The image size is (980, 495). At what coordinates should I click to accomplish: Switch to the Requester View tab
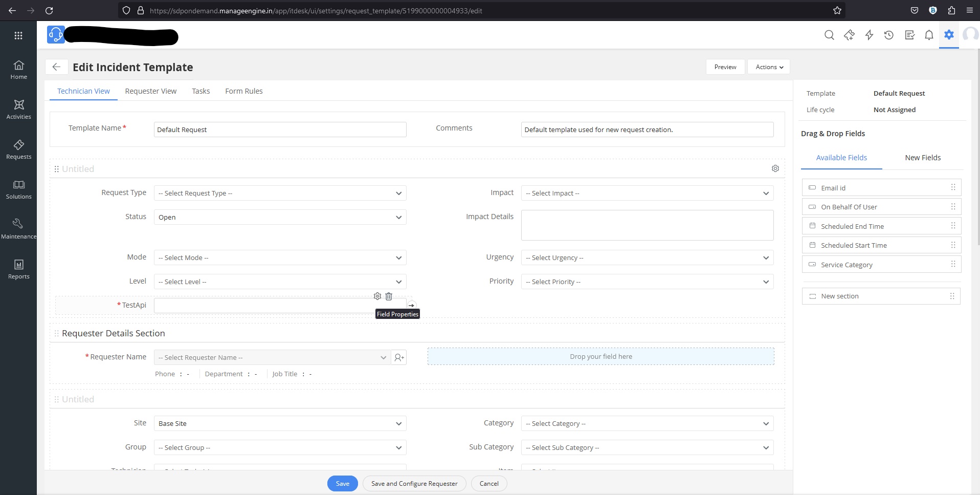[x=151, y=91]
